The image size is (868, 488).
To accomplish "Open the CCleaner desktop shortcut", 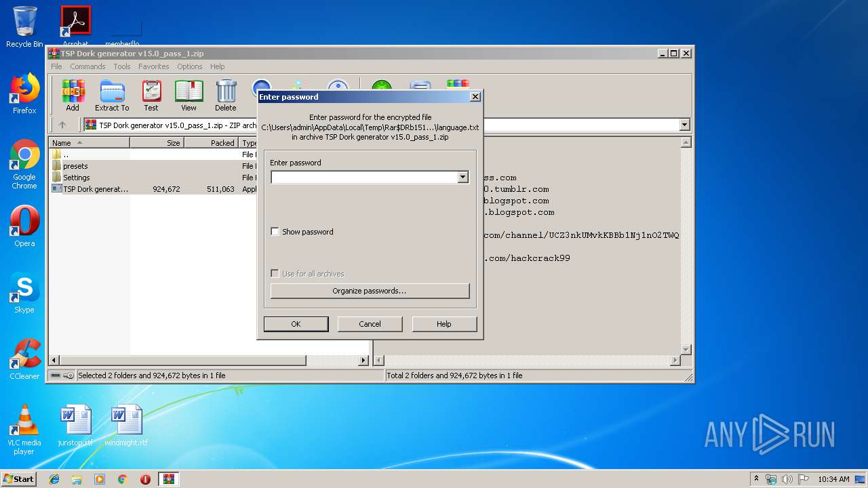I will tap(24, 359).
